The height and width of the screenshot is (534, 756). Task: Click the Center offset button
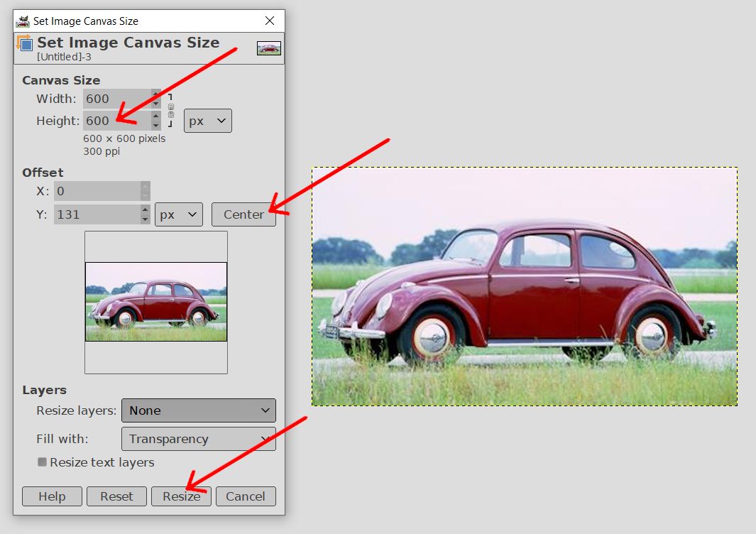click(x=243, y=214)
